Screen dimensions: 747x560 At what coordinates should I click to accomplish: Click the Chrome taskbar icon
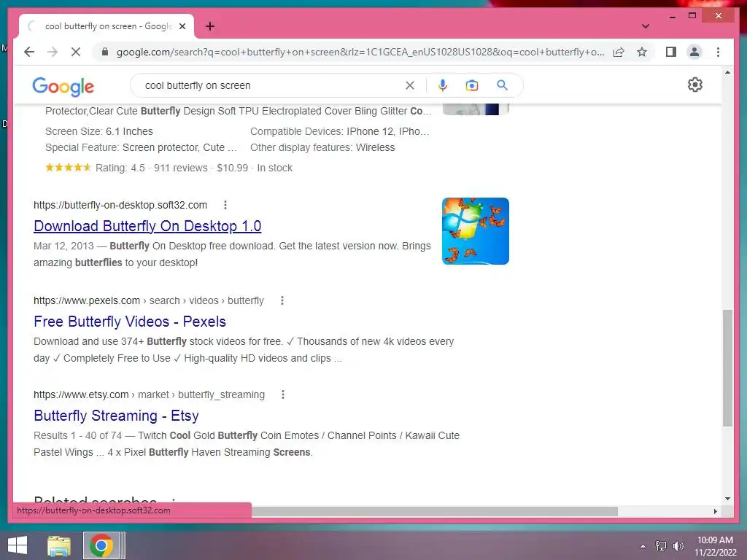pyautogui.click(x=101, y=545)
